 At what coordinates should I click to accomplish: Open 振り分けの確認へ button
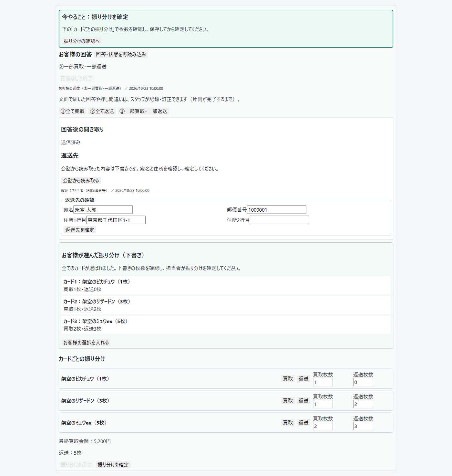[81, 41]
